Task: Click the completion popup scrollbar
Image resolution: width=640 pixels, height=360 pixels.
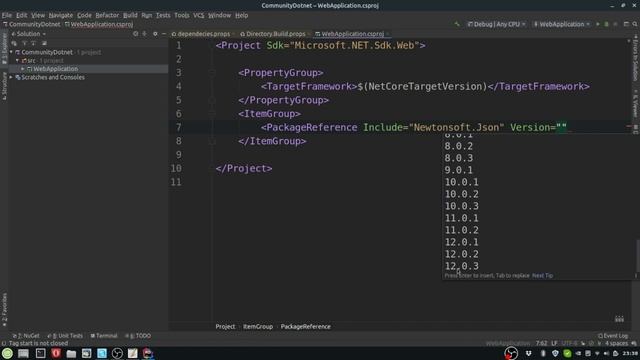Action: click(637, 256)
